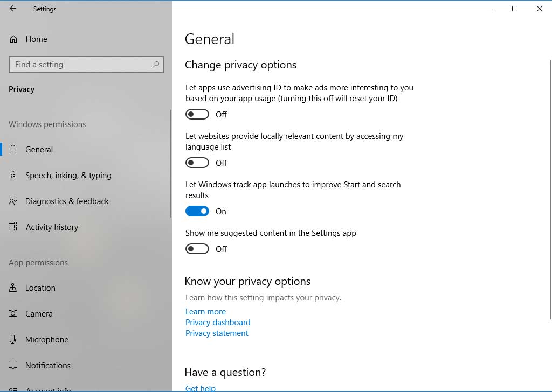Click the Speech, inking clipboard icon
The height and width of the screenshot is (392, 552).
(13, 175)
